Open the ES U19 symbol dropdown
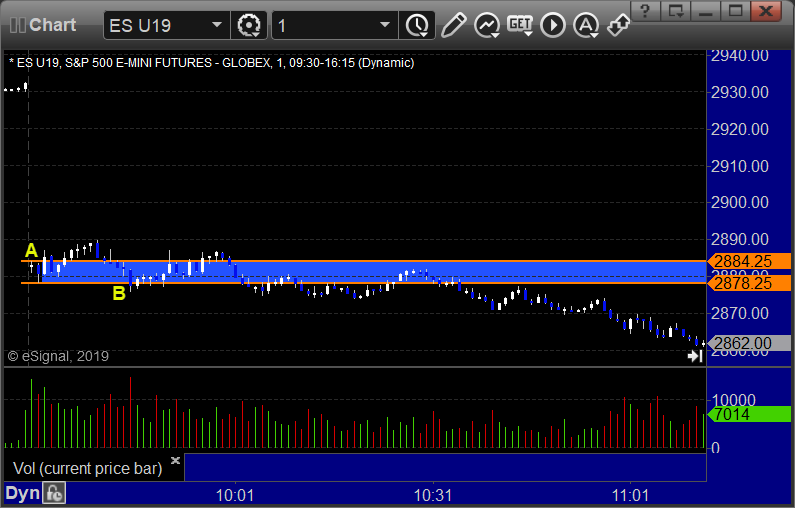The image size is (795, 508). click(217, 25)
